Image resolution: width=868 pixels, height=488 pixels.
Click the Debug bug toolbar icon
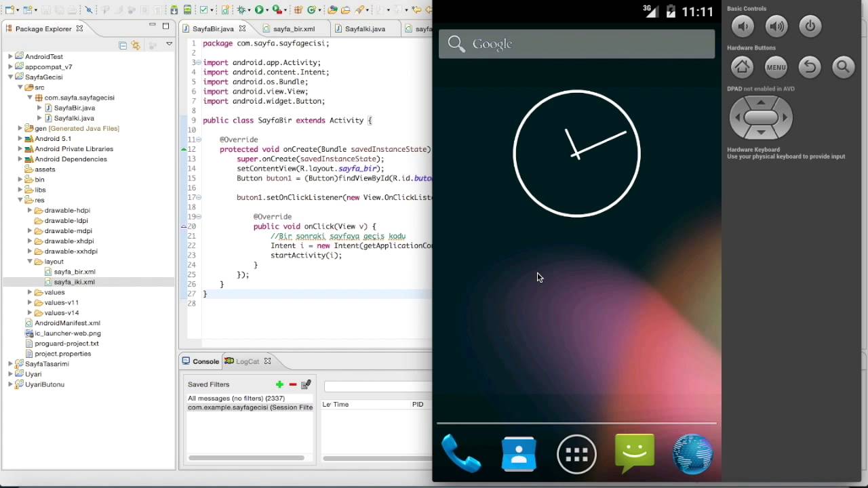241,10
